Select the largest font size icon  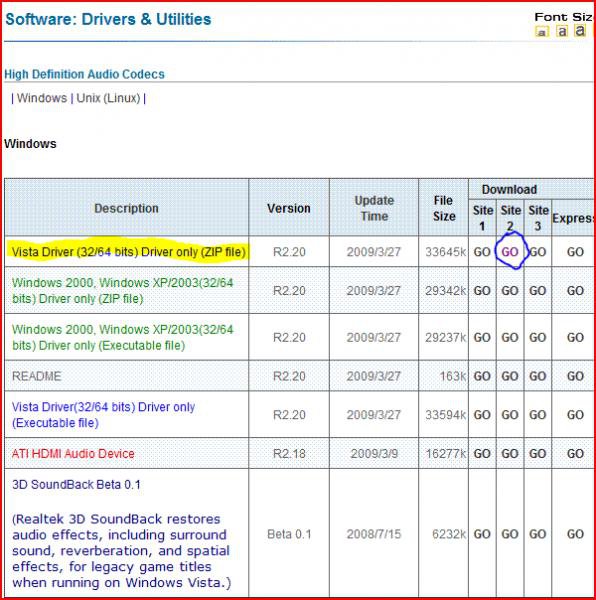(580, 31)
